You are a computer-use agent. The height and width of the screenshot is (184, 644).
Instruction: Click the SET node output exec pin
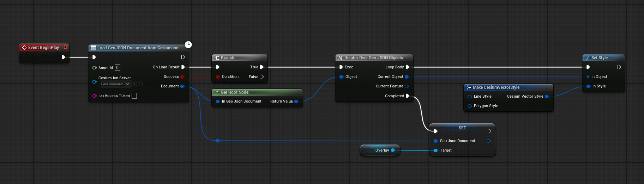(489, 131)
